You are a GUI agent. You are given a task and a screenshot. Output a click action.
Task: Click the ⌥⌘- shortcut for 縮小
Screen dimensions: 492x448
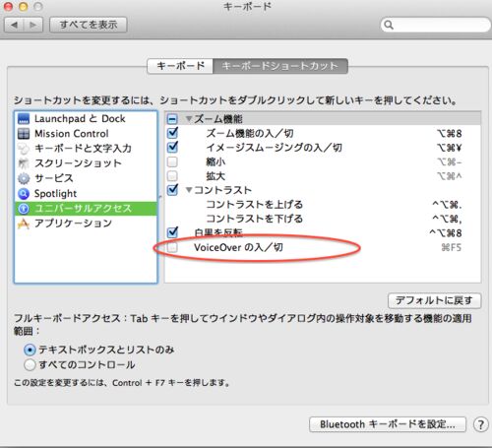point(450,161)
